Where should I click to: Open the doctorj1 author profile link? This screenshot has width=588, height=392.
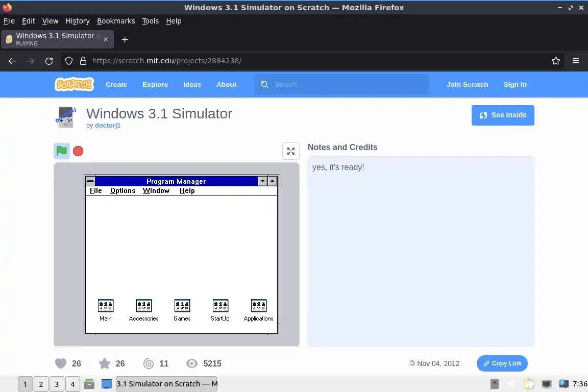pos(108,125)
